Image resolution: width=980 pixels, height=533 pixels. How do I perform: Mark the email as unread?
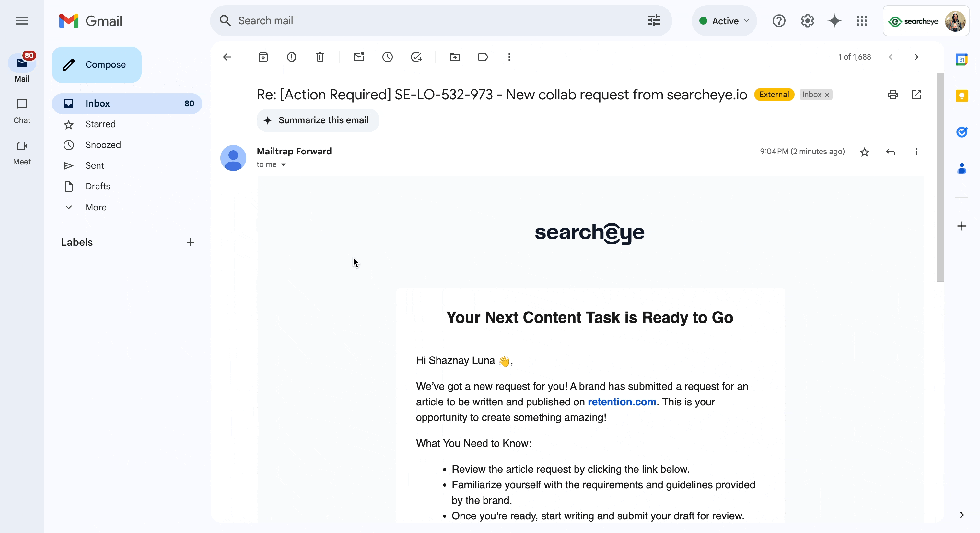pos(359,57)
